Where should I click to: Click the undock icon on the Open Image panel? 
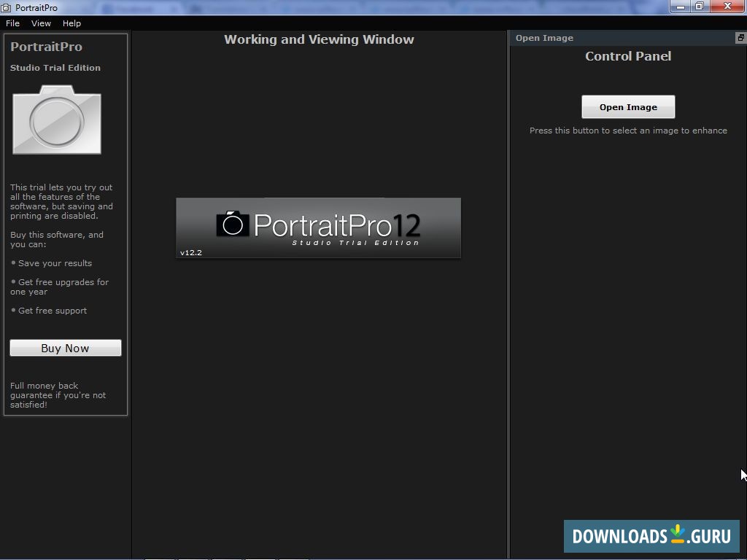click(x=740, y=37)
